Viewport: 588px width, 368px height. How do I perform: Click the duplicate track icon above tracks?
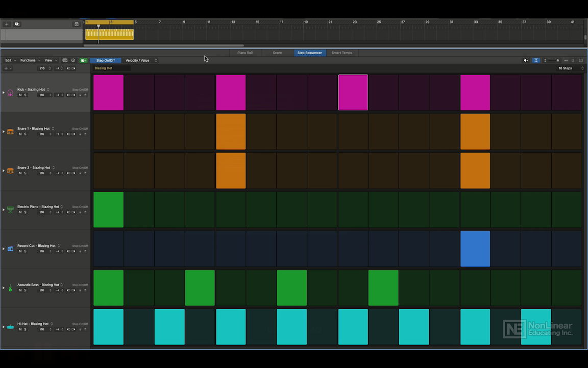point(17,24)
